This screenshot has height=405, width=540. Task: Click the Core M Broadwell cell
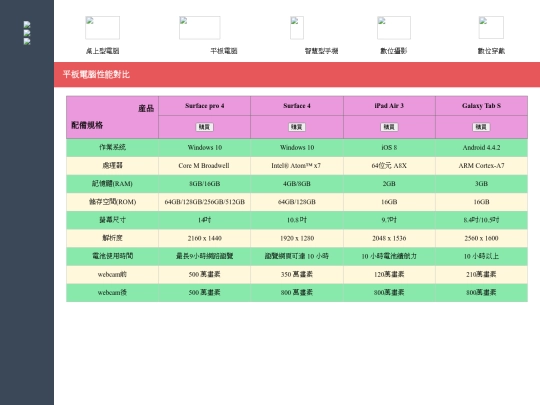tap(205, 166)
